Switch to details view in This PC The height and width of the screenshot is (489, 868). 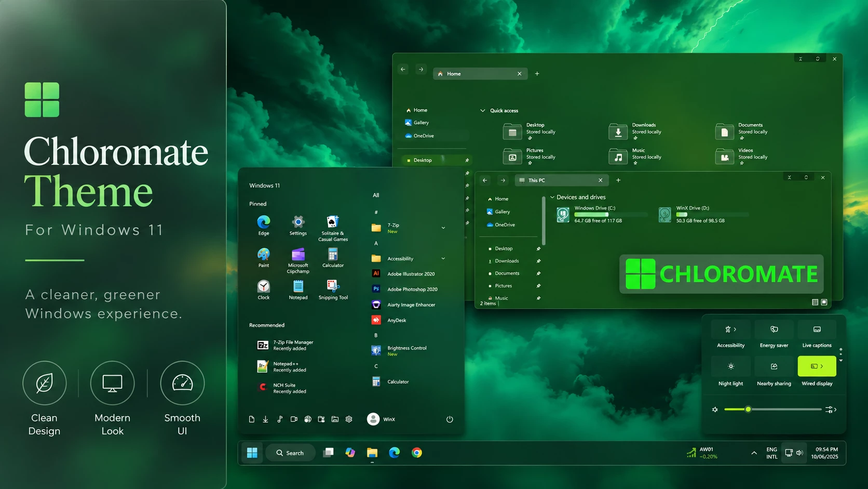(x=815, y=302)
